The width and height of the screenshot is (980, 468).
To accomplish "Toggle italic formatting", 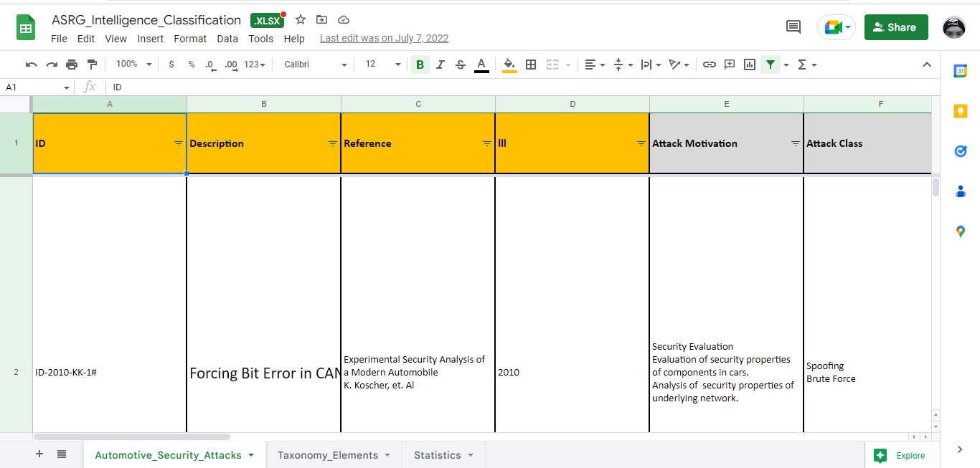I will 440,65.
